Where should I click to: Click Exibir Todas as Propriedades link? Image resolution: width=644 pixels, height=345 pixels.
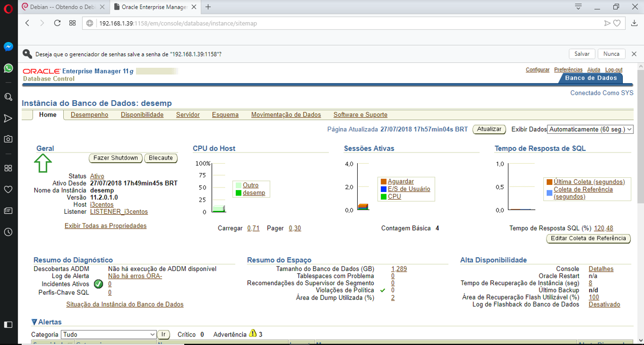point(106,226)
